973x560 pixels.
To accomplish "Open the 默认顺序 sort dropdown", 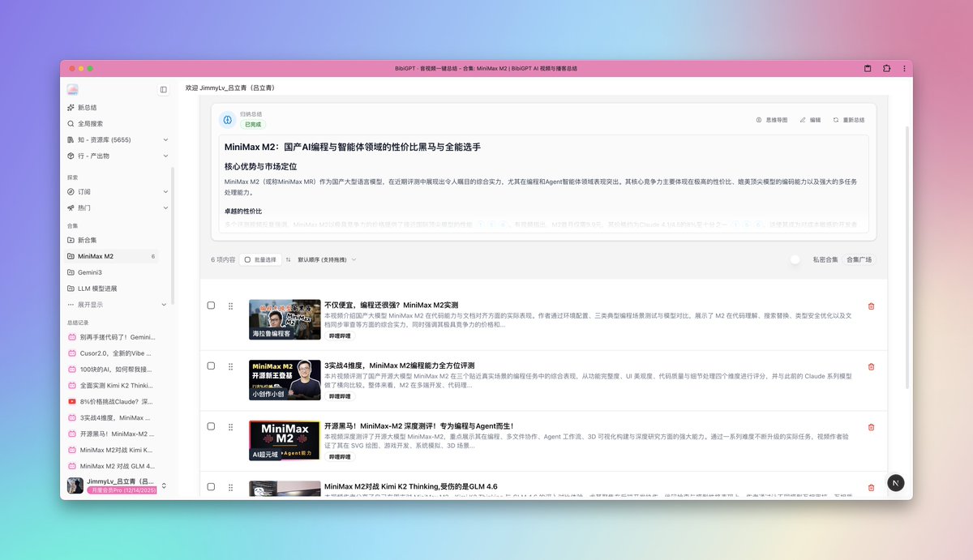I will point(327,260).
